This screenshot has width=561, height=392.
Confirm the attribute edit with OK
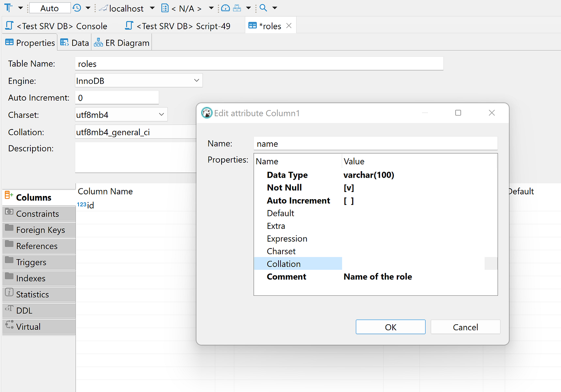pos(390,327)
